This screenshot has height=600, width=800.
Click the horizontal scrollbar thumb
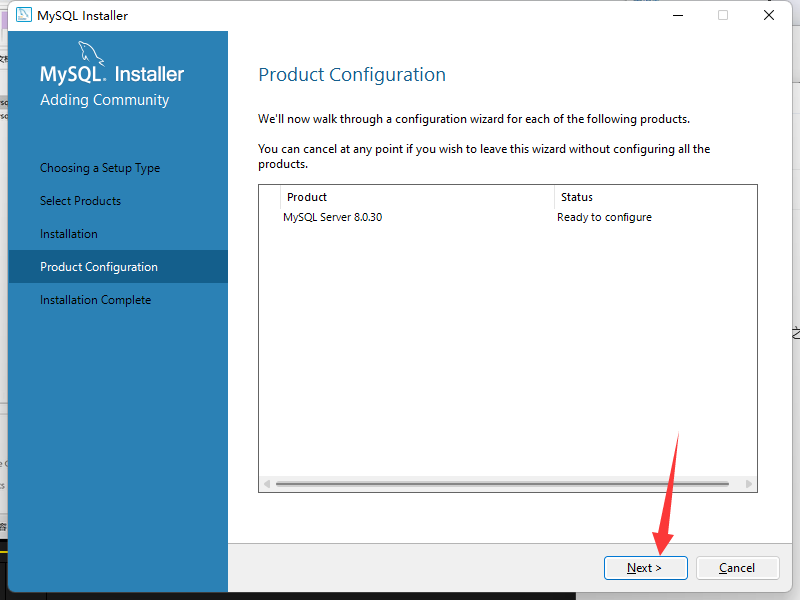tap(502, 484)
